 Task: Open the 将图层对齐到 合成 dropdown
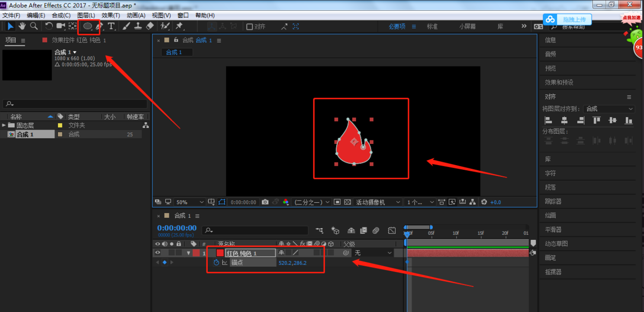(609, 109)
